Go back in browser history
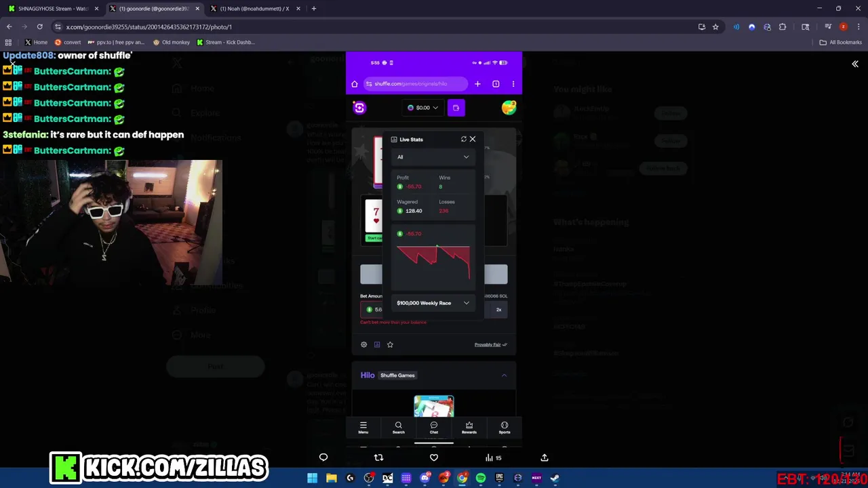 [x=9, y=26]
